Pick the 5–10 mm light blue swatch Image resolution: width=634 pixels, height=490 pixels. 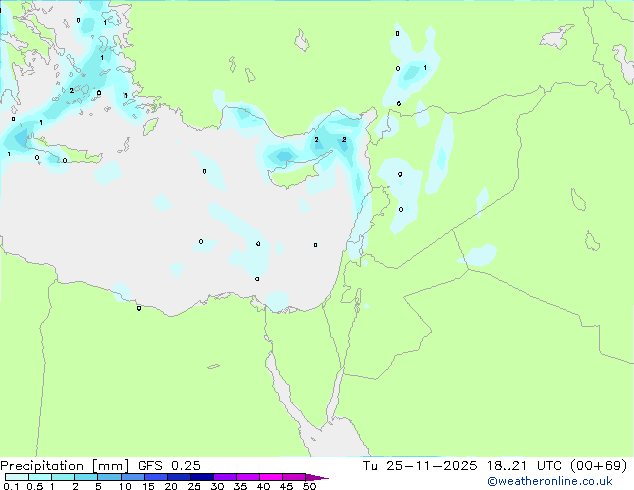[109, 477]
